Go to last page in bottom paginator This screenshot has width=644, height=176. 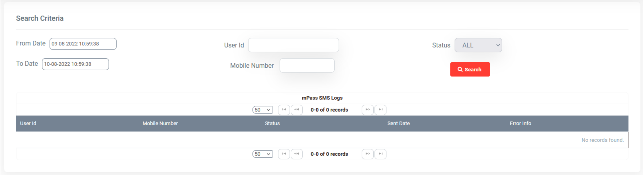pos(380,154)
